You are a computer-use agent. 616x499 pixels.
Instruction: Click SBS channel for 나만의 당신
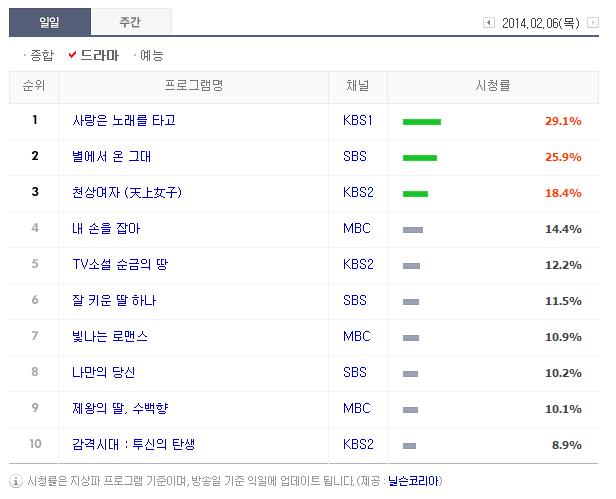click(355, 373)
